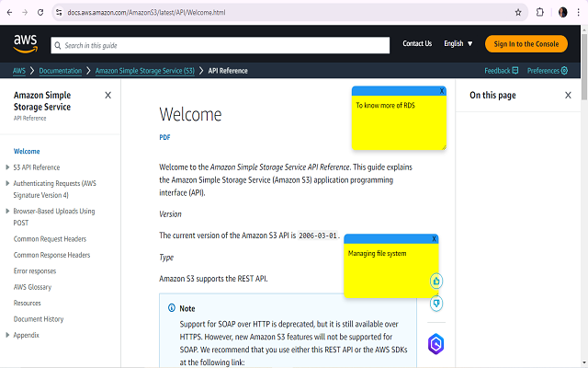This screenshot has height=368, width=588.
Task: Open Amazon Simple Storage Service (S3) breadcrumb
Action: tap(145, 71)
